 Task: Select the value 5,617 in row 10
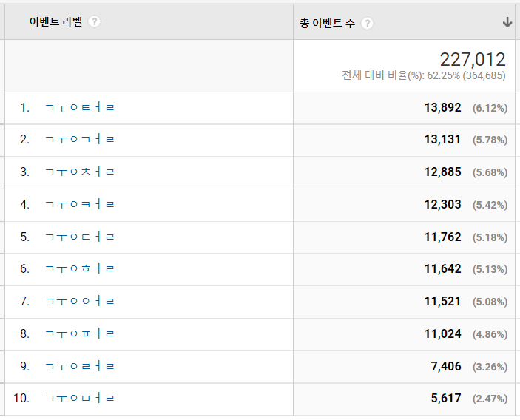[x=446, y=398]
